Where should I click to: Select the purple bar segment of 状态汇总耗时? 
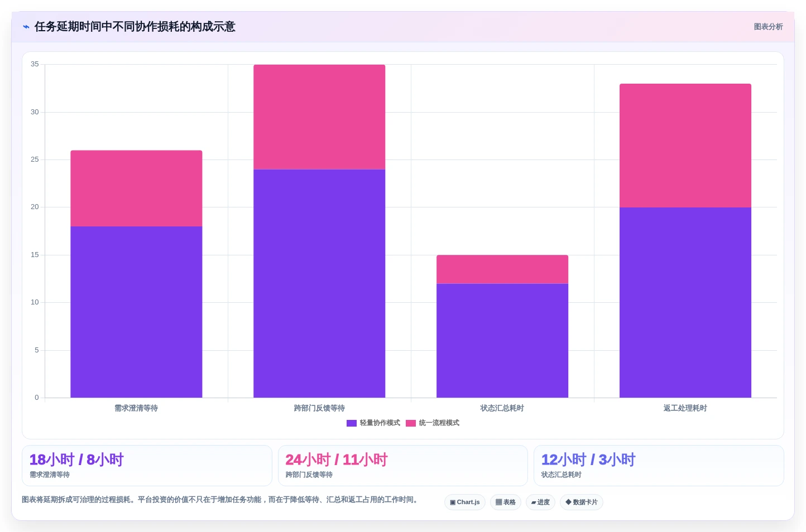coord(502,341)
